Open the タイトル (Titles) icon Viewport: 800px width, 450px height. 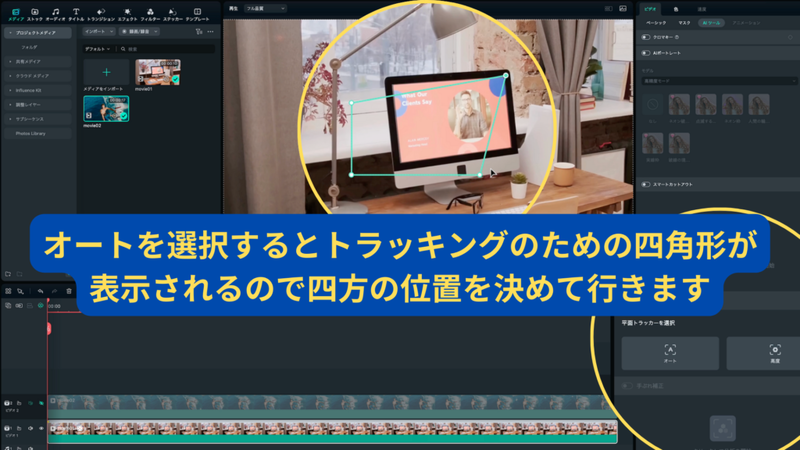coord(76,14)
